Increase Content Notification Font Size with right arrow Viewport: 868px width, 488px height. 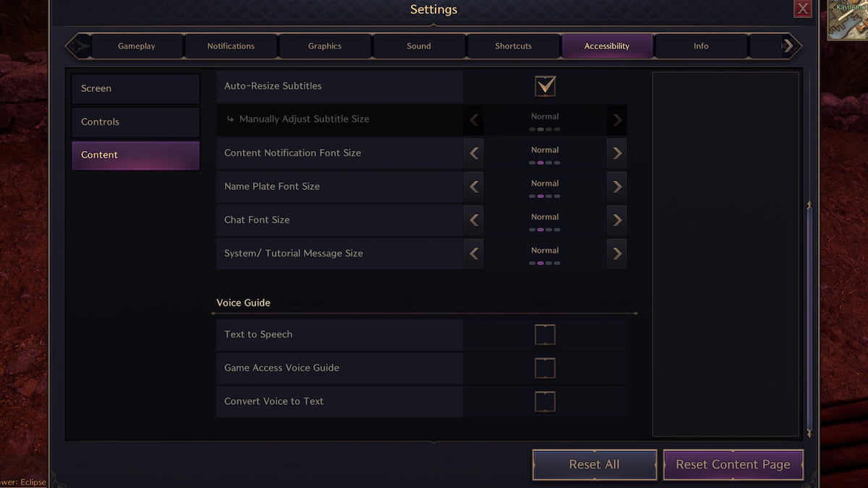pyautogui.click(x=617, y=153)
